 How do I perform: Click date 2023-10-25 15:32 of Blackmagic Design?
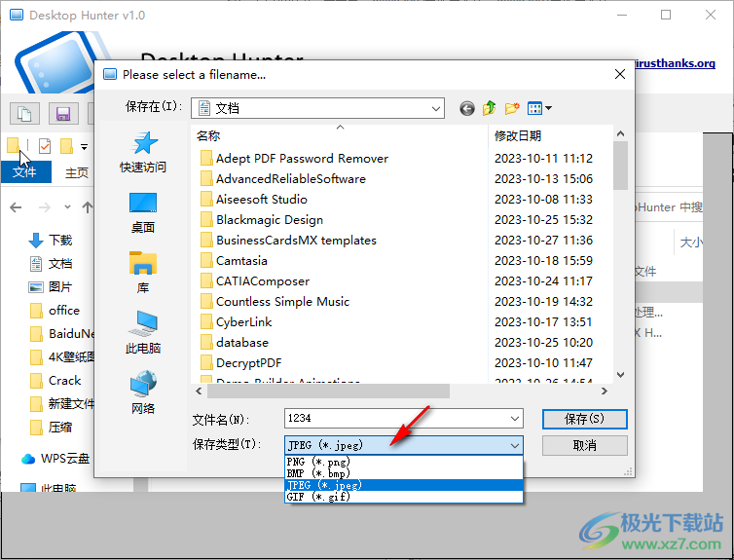click(x=543, y=220)
